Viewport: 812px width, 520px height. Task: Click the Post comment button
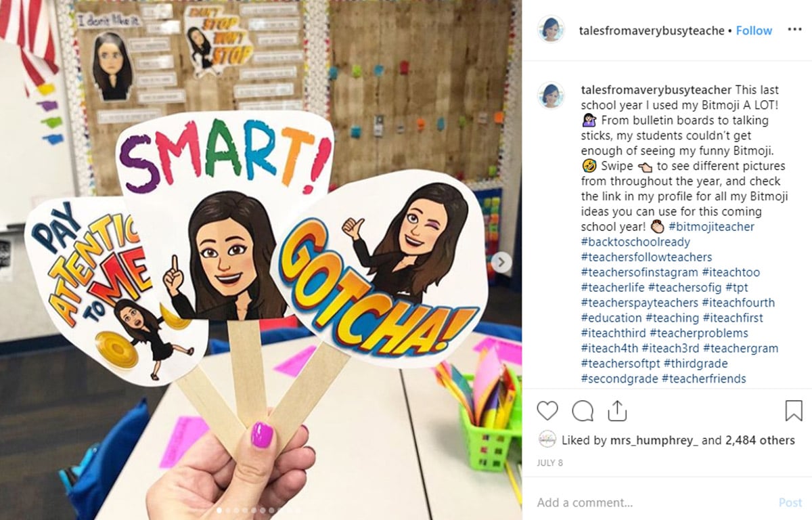[x=790, y=502]
